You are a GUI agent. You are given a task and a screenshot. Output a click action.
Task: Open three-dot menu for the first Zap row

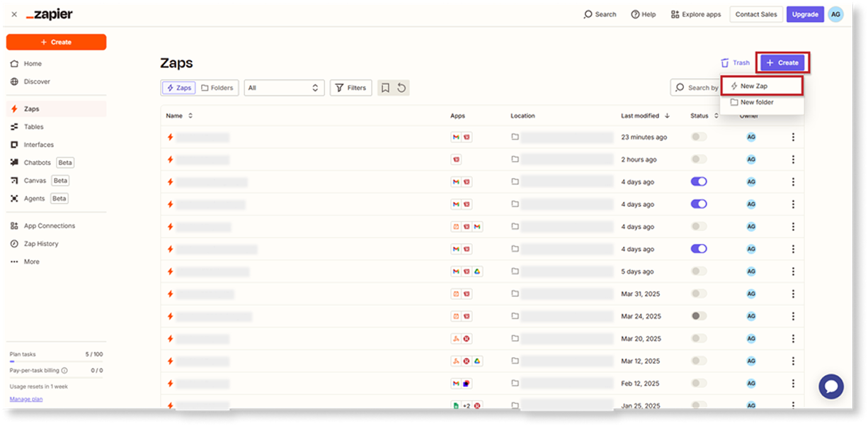point(793,138)
